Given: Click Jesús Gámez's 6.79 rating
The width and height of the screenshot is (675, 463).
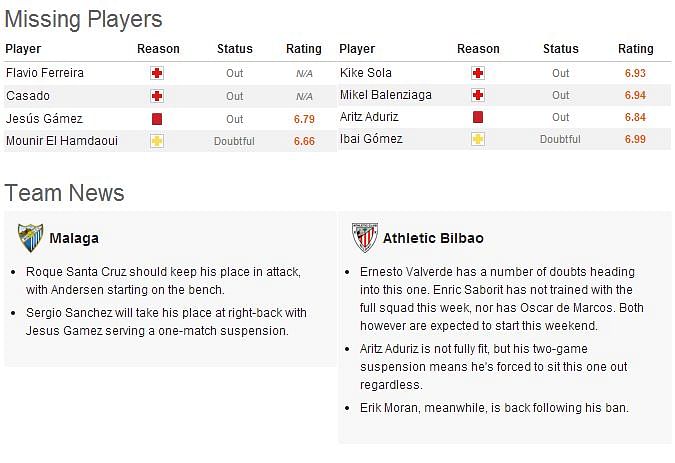Looking at the screenshot, I should pyautogui.click(x=304, y=119).
